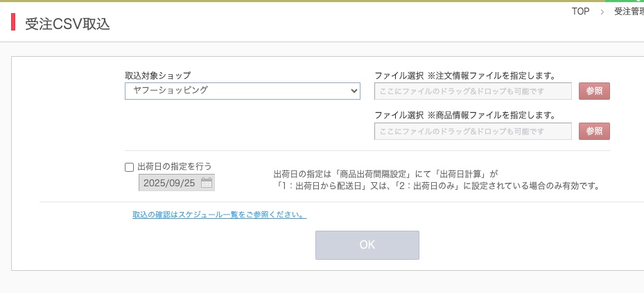Open 受注管理 in the breadcrumb trail
The image size is (644, 293).
pyautogui.click(x=628, y=12)
